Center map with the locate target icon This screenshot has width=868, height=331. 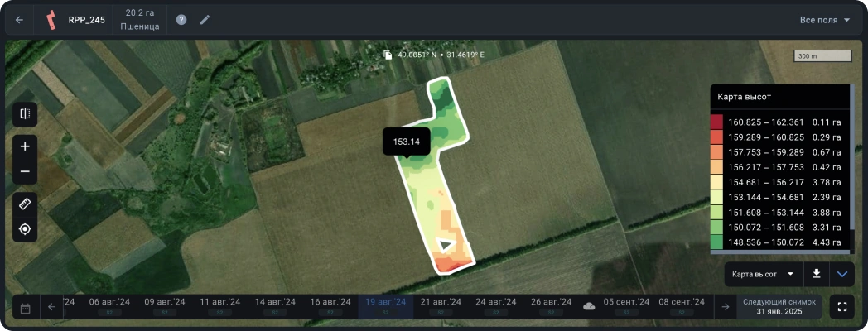(x=25, y=228)
